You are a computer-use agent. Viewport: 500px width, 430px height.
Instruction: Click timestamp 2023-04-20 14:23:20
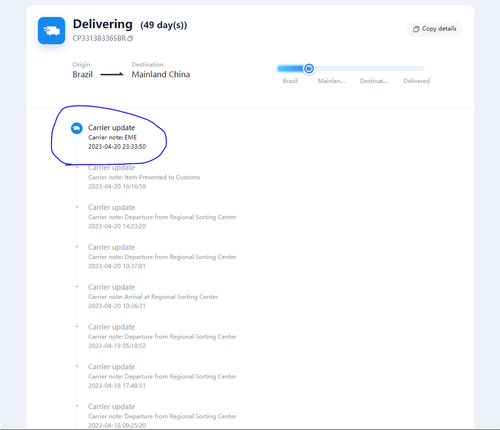117,226
